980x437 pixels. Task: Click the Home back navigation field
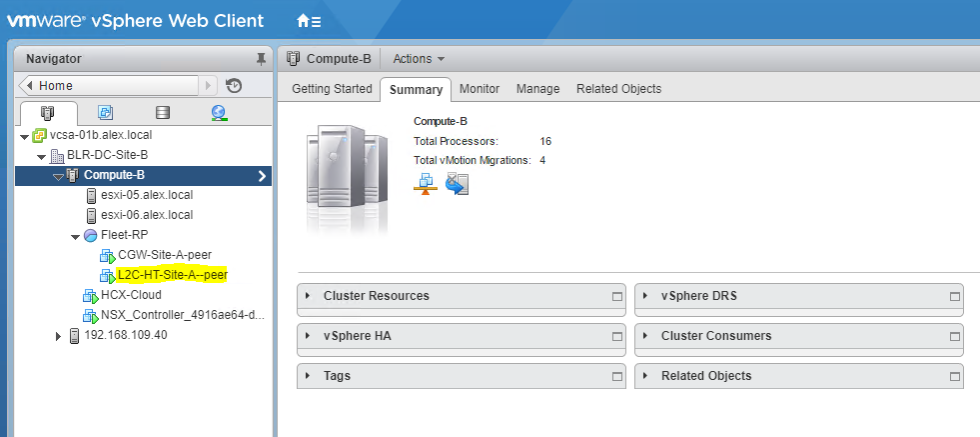pos(110,86)
